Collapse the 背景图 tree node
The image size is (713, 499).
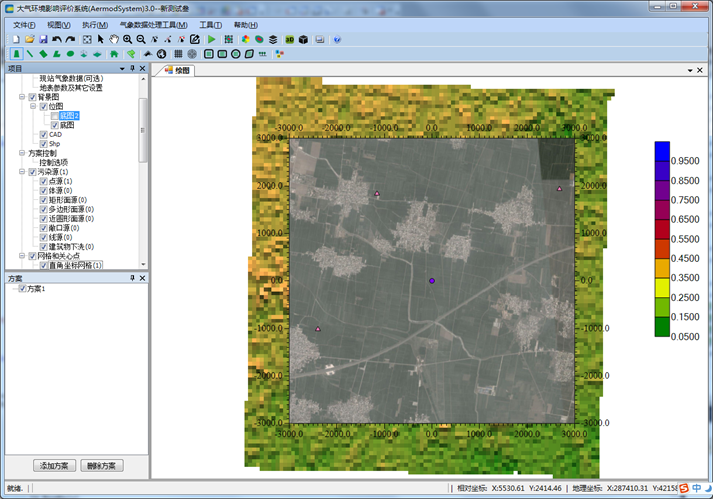click(23, 97)
